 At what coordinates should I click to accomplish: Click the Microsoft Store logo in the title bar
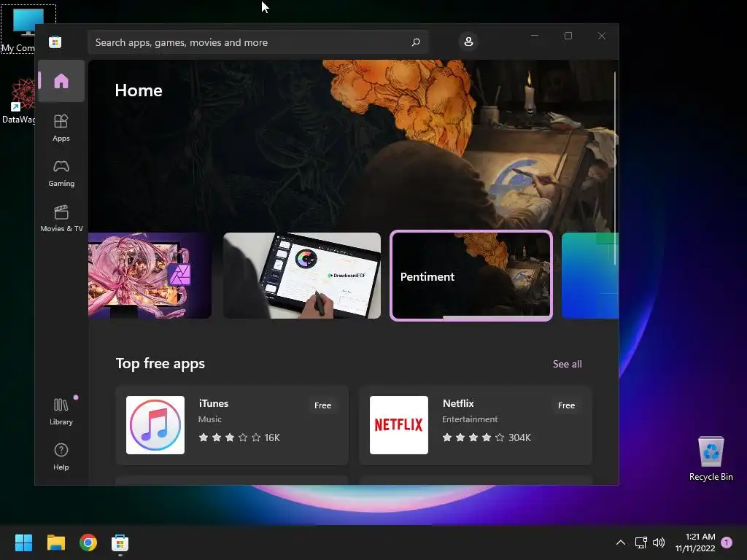point(55,42)
